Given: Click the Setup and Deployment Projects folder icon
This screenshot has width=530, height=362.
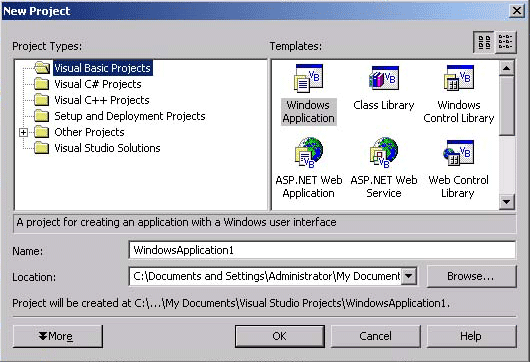Looking at the screenshot, I should point(42,116).
